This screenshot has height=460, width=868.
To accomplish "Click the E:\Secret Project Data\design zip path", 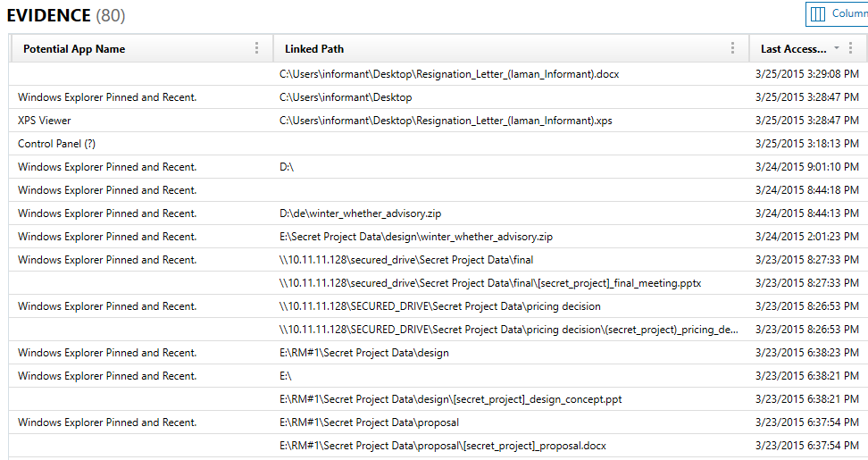I will click(x=416, y=237).
